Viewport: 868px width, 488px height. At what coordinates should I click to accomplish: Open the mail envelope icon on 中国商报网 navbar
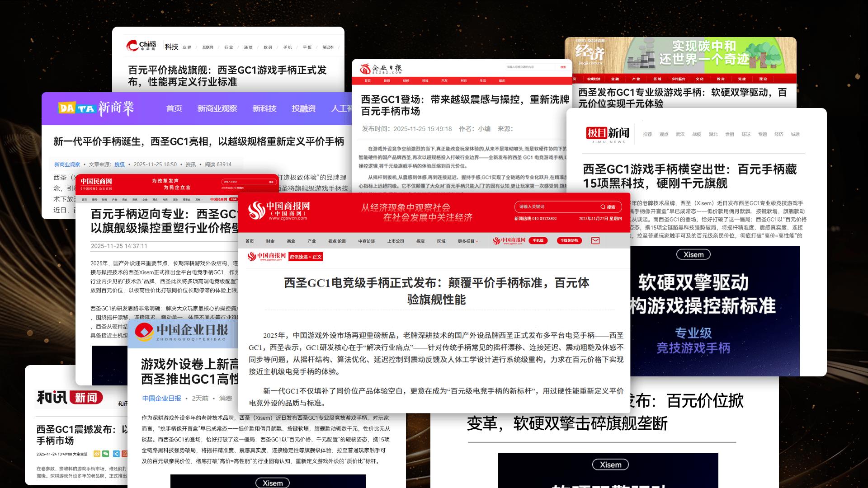tap(595, 241)
